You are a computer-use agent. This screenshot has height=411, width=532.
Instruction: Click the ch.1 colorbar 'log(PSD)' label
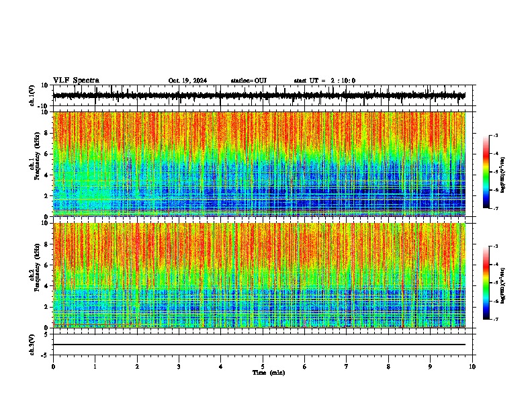point(503,175)
